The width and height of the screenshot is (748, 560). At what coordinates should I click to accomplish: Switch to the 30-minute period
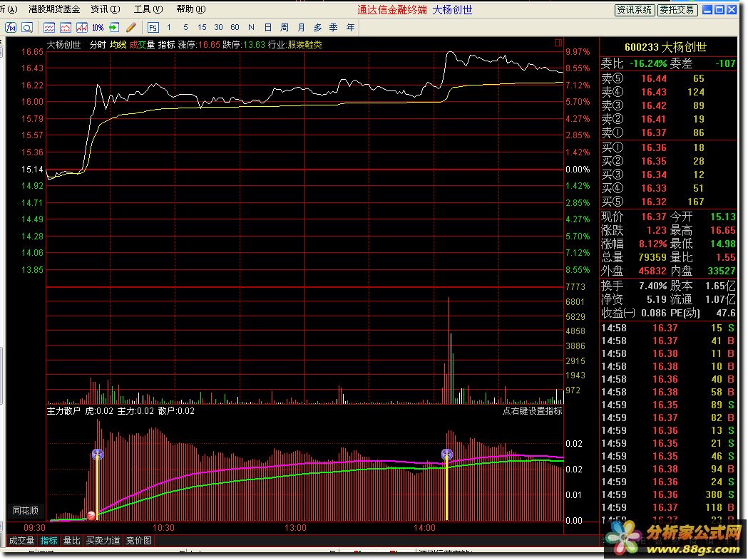pyautogui.click(x=218, y=28)
